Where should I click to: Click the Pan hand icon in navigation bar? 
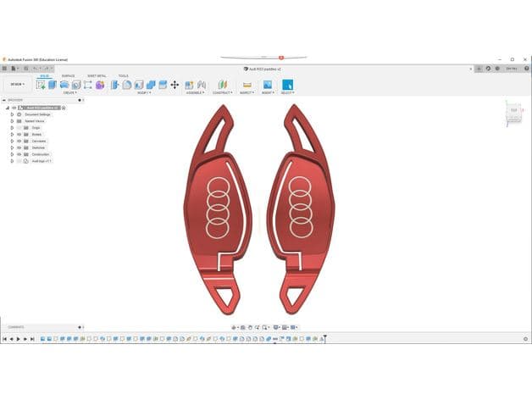(x=250, y=328)
